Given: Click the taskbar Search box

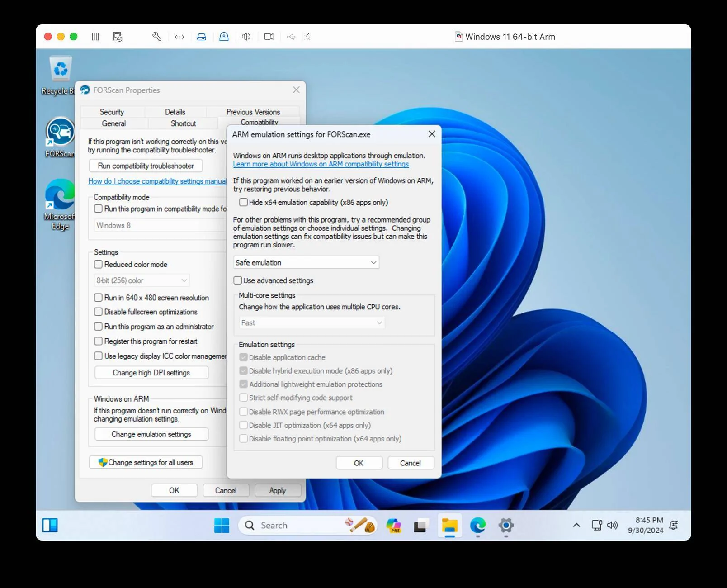Looking at the screenshot, I should click(x=307, y=525).
